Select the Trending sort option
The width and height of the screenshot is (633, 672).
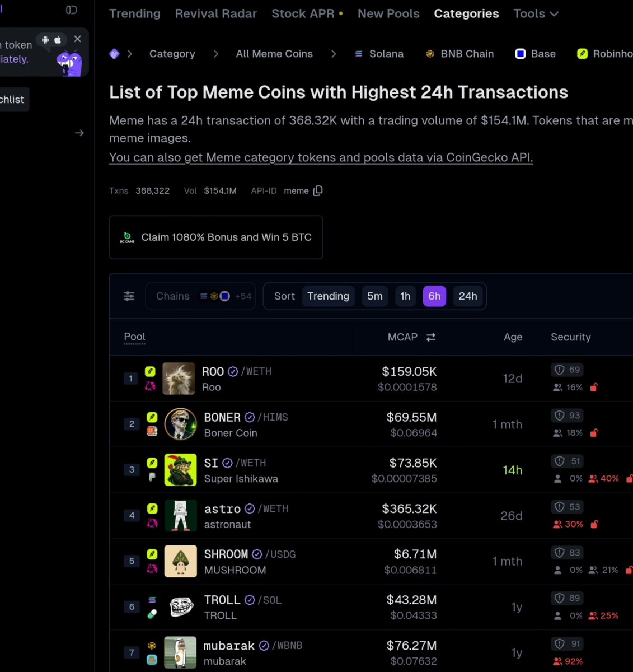tap(328, 296)
